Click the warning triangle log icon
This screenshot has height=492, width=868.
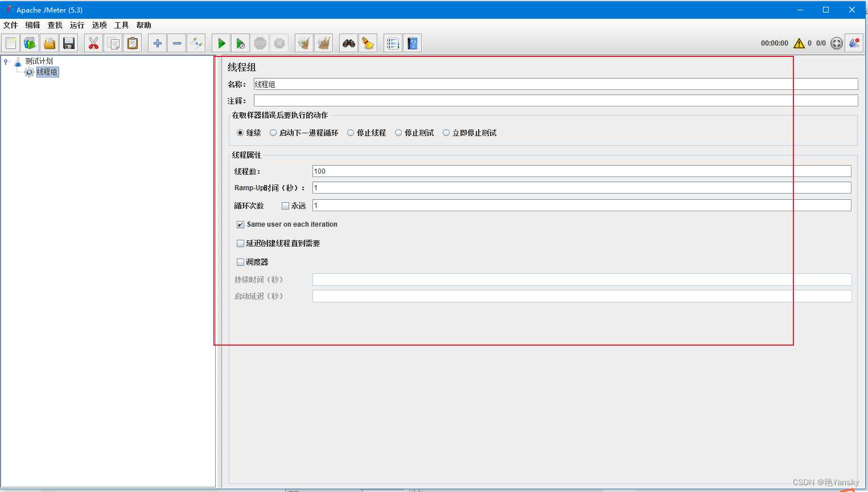[799, 43]
